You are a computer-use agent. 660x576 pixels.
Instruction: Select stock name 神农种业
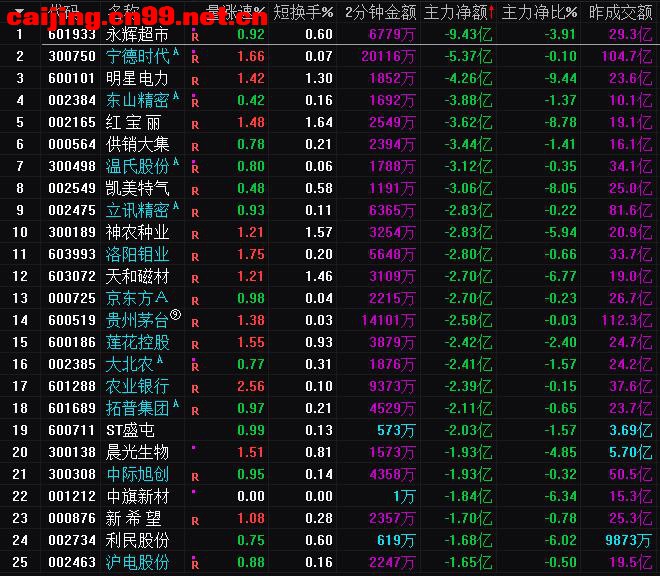tap(137, 232)
